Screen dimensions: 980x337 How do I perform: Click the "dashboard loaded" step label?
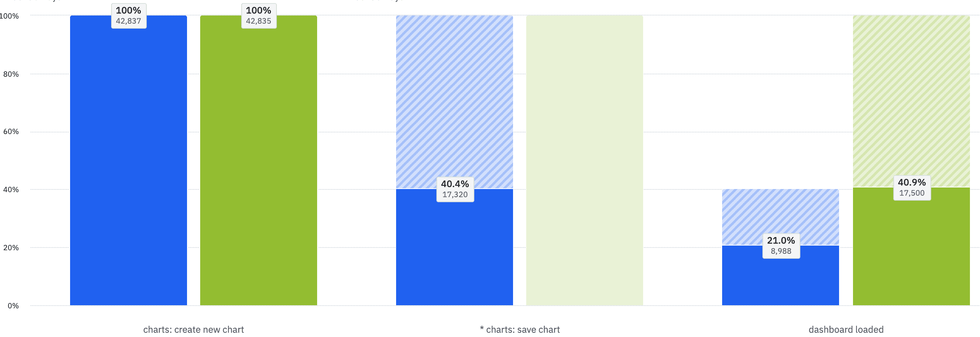(x=846, y=330)
